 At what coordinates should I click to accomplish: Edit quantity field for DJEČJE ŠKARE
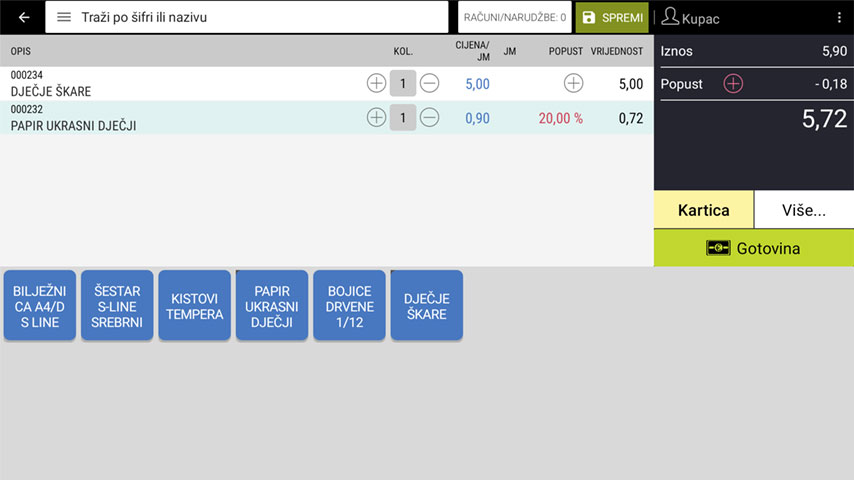coord(403,83)
